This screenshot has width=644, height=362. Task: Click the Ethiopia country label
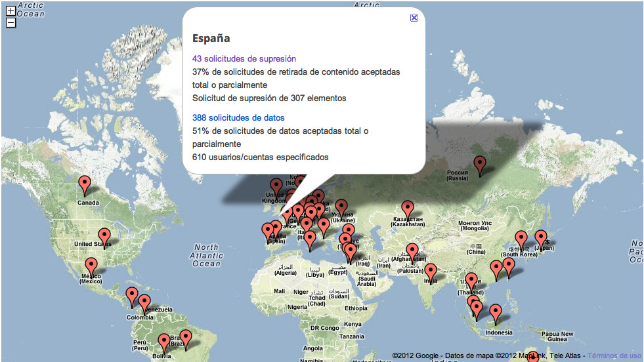click(356, 308)
